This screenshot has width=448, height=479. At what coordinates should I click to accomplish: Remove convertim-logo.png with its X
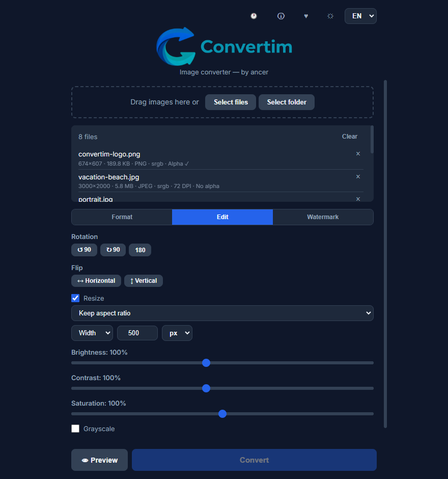pos(358,154)
